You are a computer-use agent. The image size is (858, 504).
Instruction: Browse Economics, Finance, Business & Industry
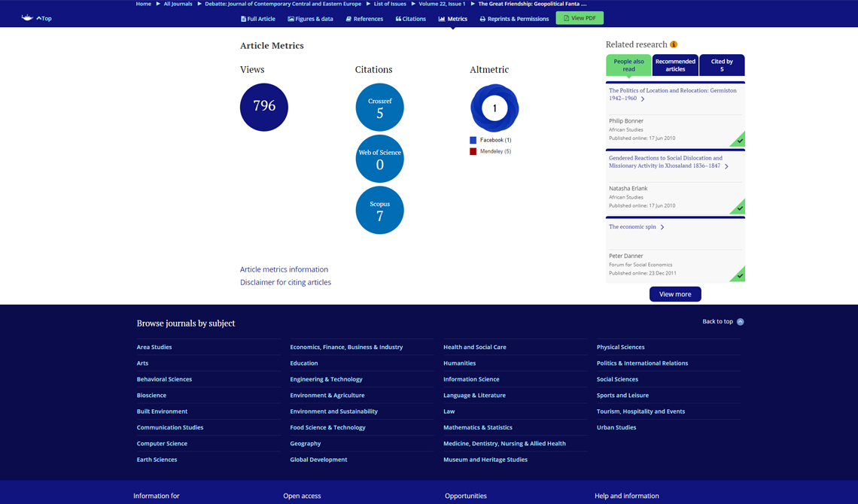(x=346, y=347)
